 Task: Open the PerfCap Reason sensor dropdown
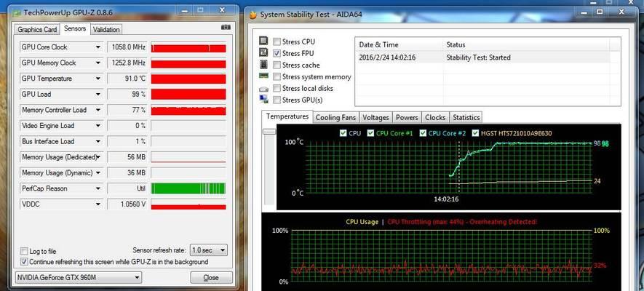click(x=98, y=188)
